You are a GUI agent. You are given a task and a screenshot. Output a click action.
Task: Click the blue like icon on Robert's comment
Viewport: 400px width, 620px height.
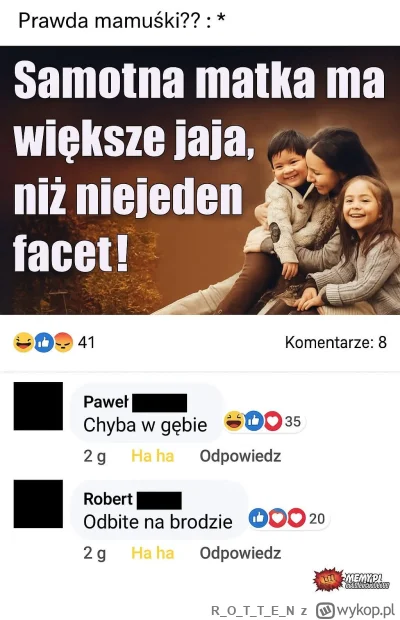coord(258,518)
